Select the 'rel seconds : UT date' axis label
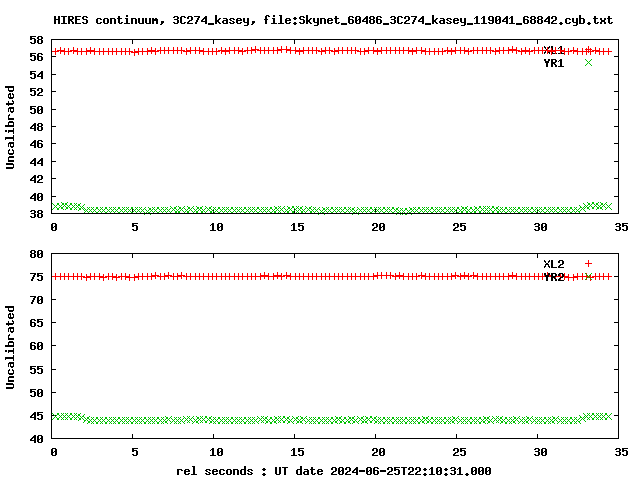Viewport: 640px width, 480px height. pos(333,471)
